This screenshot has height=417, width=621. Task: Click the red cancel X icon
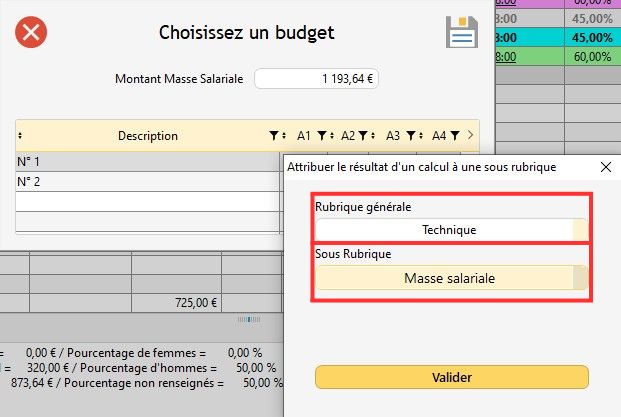coord(31,33)
